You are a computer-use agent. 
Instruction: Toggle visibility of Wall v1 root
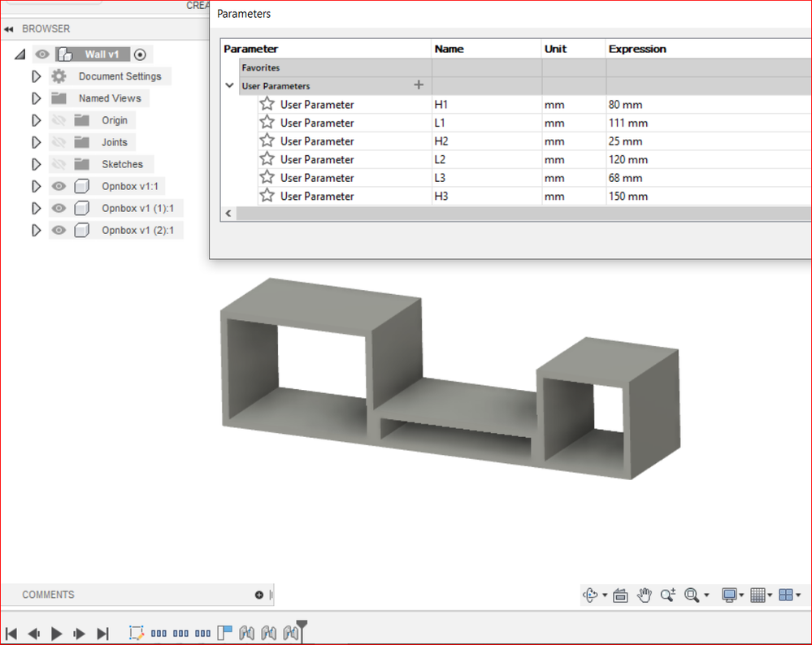tap(42, 54)
